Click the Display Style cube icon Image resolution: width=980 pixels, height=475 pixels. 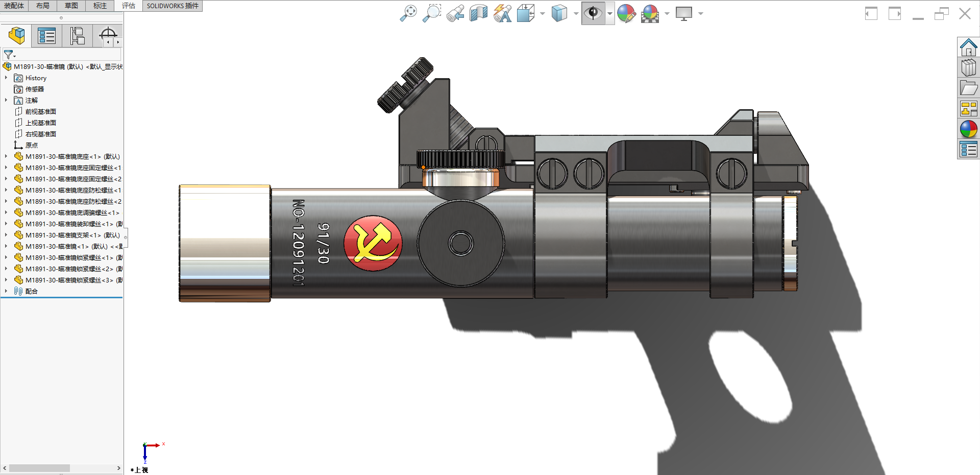coord(559,13)
